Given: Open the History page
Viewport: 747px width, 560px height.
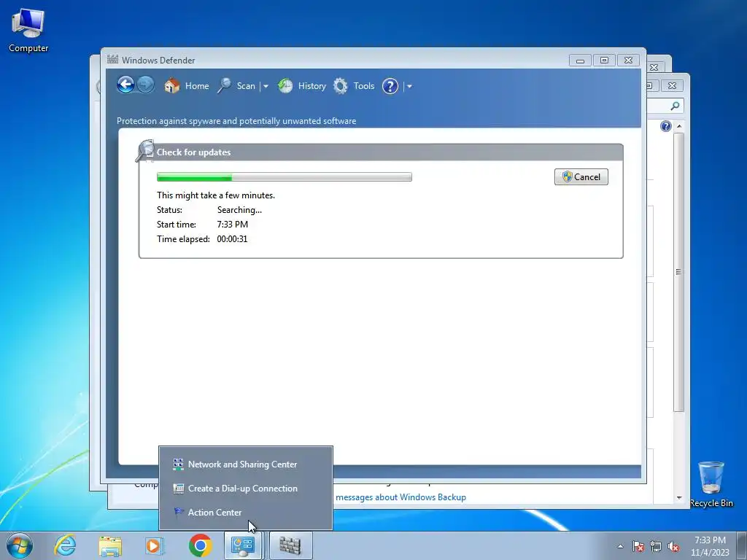Looking at the screenshot, I should [x=302, y=86].
